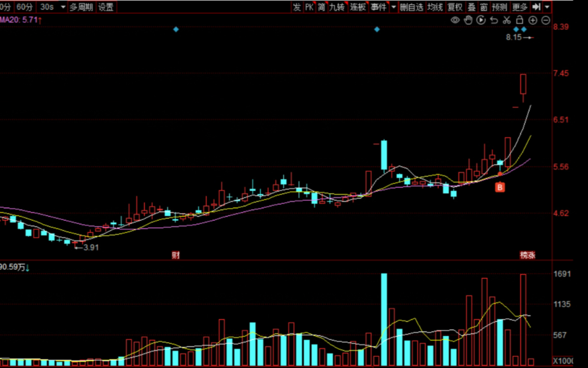
Task: Open the 更多 more menu
Action: coord(520,7)
